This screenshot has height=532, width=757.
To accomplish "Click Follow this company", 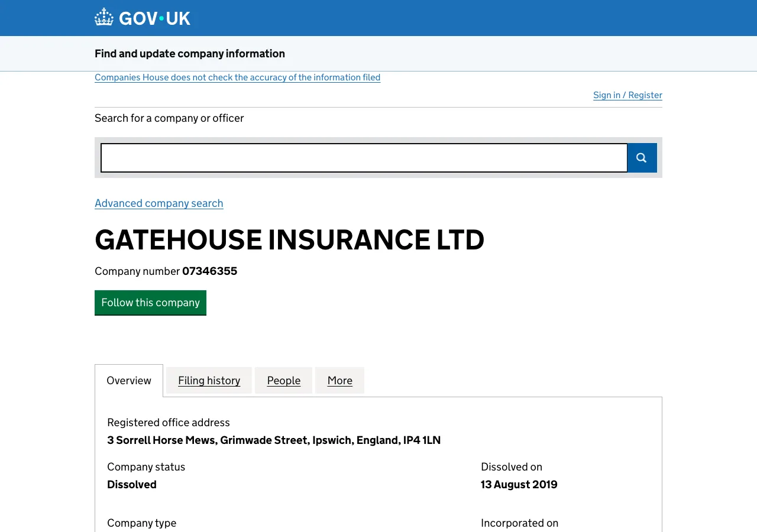I will tap(150, 303).
